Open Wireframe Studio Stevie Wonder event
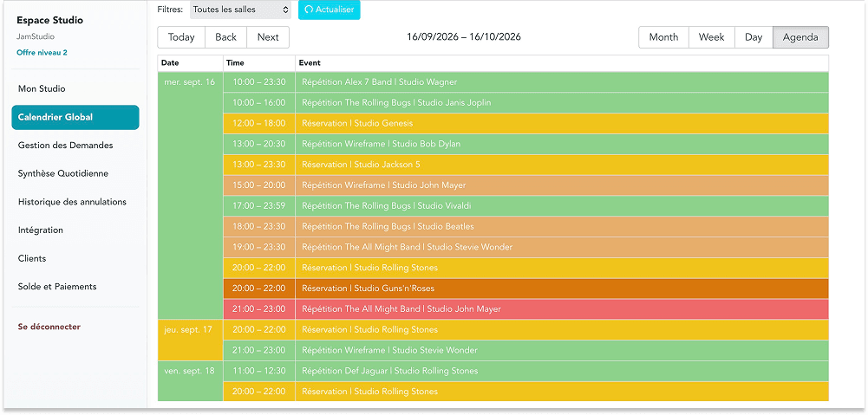Viewport: 868px width, 415px height. [x=562, y=350]
